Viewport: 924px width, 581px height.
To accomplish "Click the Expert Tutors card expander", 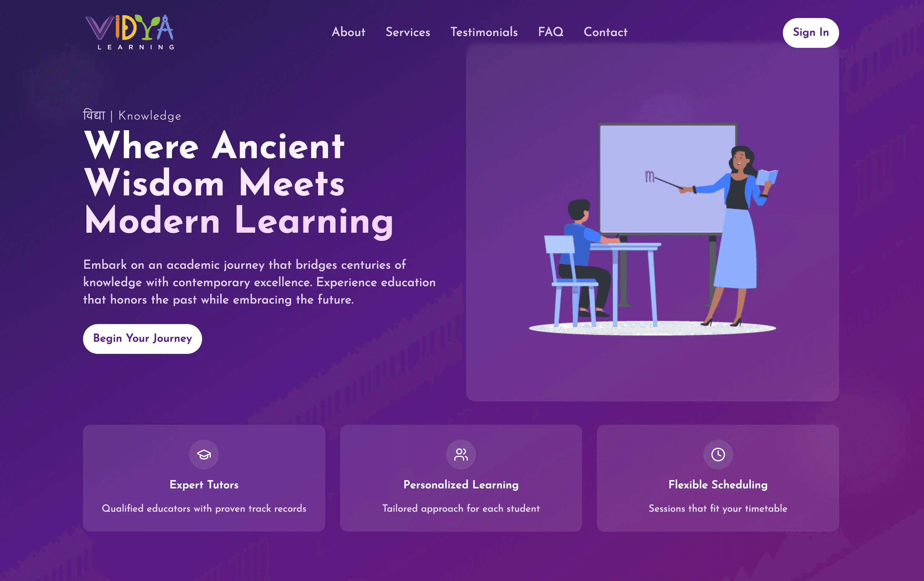I will coord(204,478).
